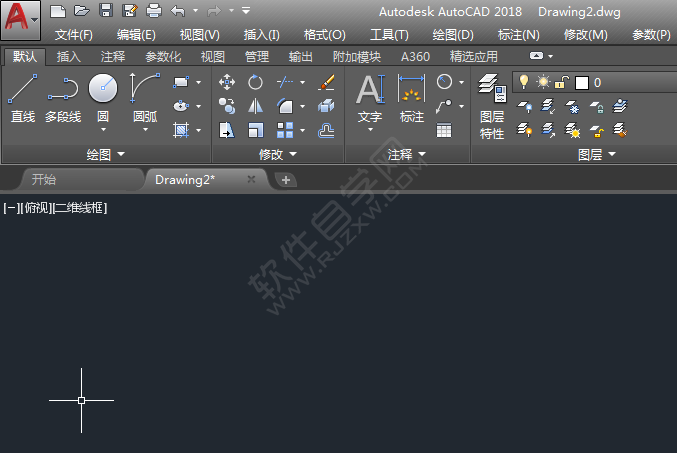Expand the Modify (修改) panel dropdown
The width and height of the screenshot is (677, 453).
(x=278, y=154)
